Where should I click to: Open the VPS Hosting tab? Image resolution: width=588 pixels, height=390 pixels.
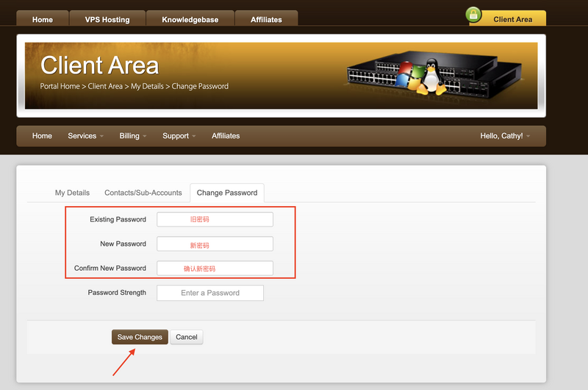point(108,19)
